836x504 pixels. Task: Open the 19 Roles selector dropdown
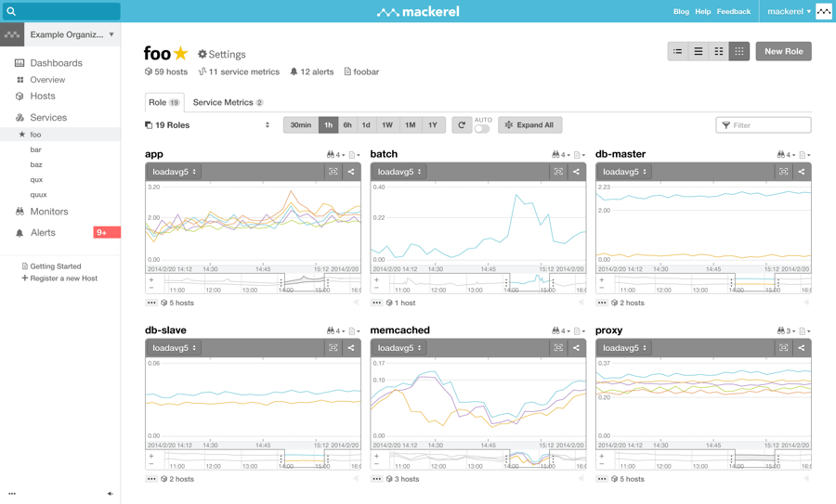[x=207, y=125]
